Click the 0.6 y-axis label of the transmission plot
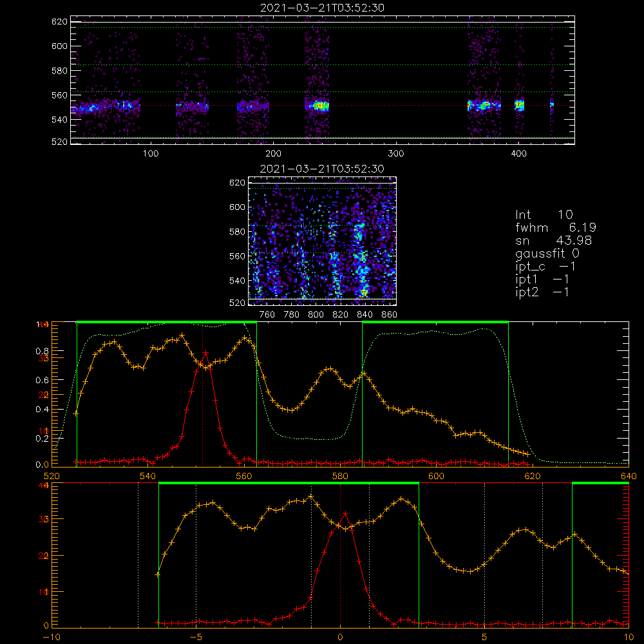This screenshot has width=644, height=644. pos(43,381)
